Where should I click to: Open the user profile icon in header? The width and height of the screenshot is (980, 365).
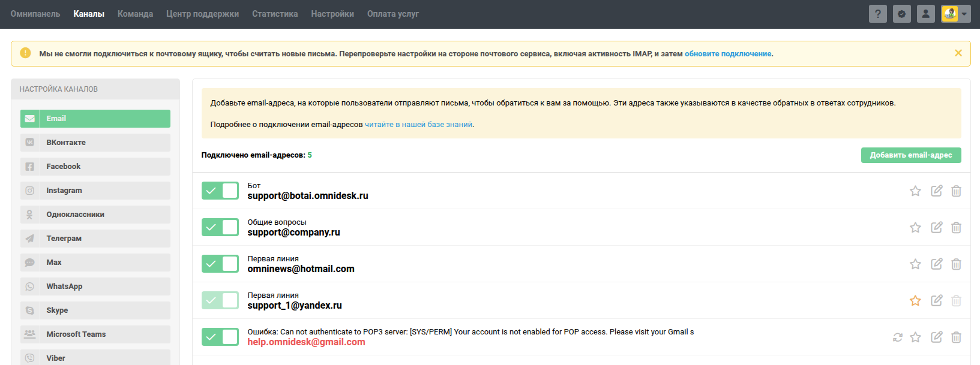[925, 14]
